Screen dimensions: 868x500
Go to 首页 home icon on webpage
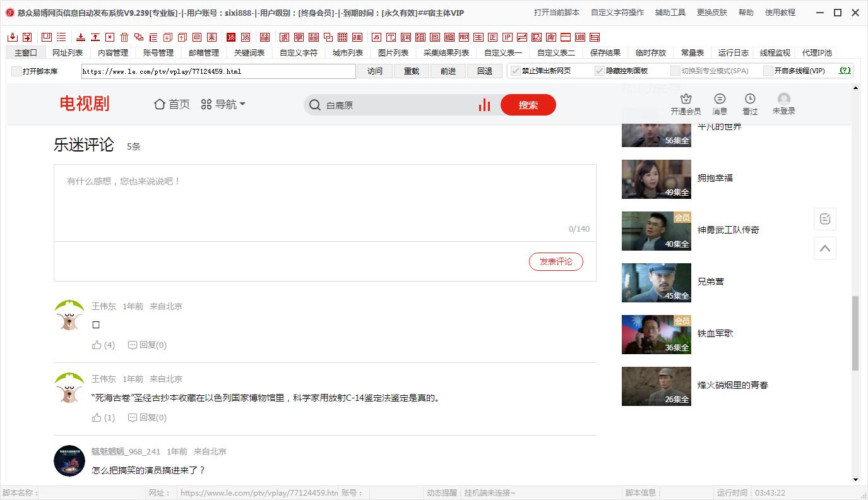[x=160, y=104]
